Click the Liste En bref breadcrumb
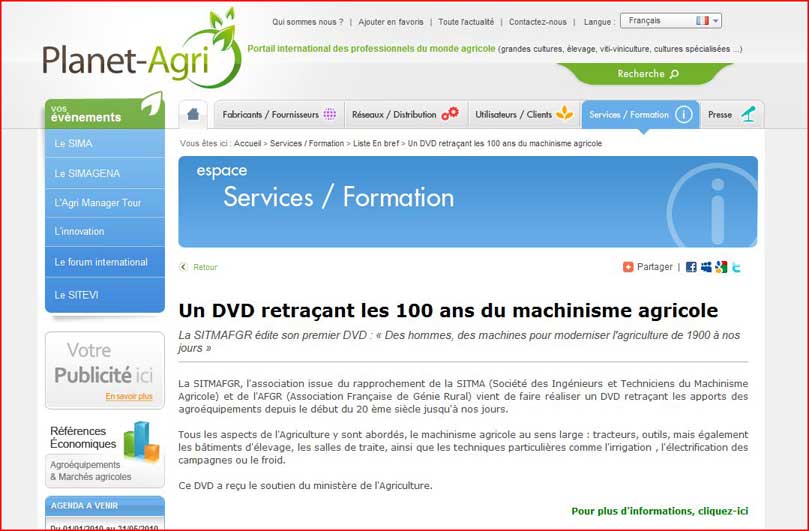Screen dimensions: 809x531 [376, 143]
